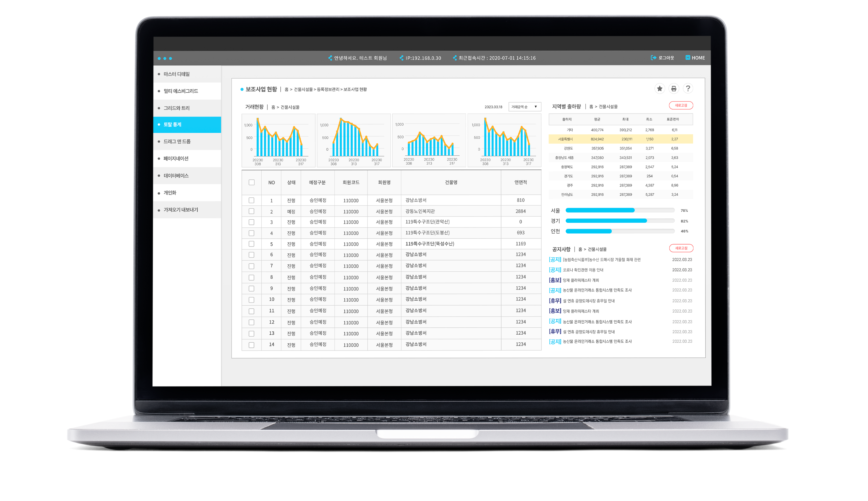
Task: Click the HOME icon in header
Action: 687,58
